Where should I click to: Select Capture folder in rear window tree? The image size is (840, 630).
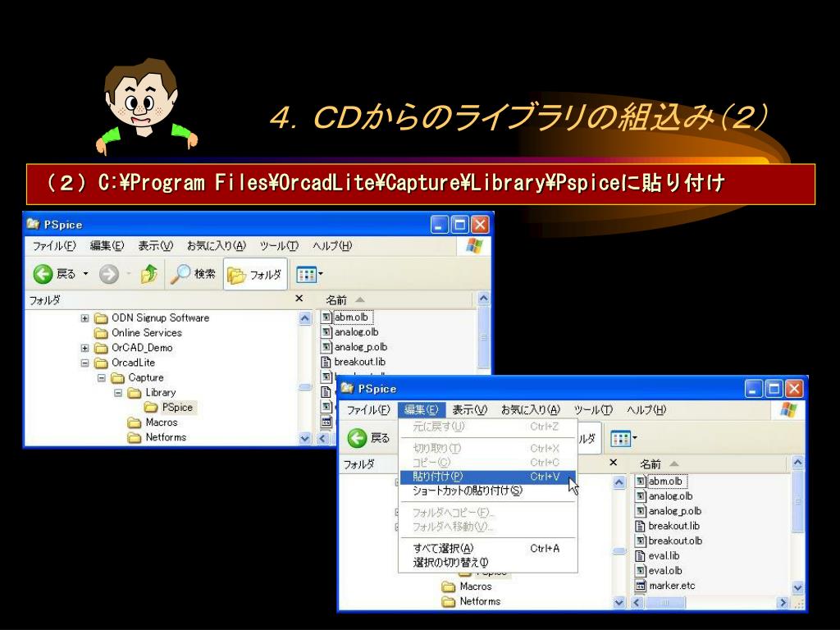[146, 377]
